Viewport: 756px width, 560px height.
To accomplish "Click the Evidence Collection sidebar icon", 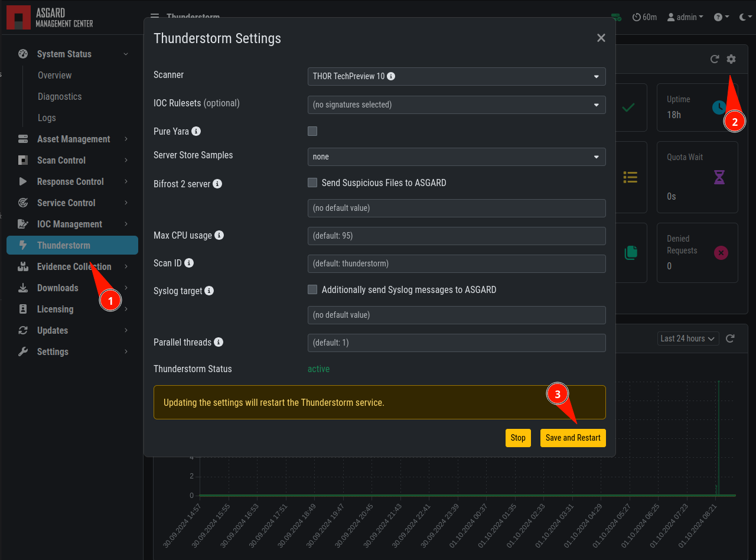I will (x=23, y=266).
